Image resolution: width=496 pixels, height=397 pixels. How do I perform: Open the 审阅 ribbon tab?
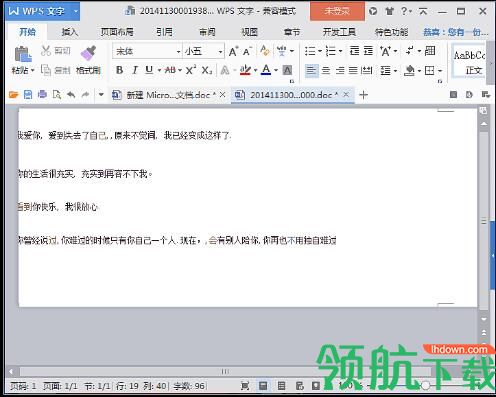207,32
